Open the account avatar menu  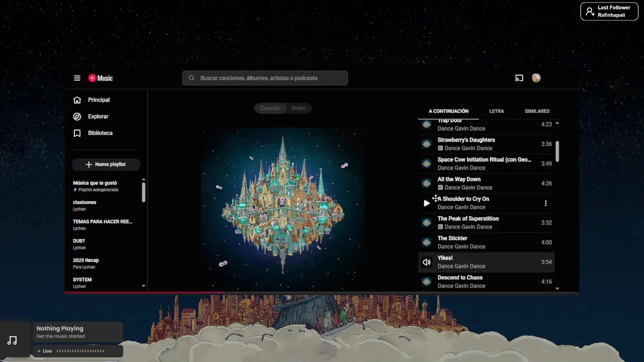536,78
